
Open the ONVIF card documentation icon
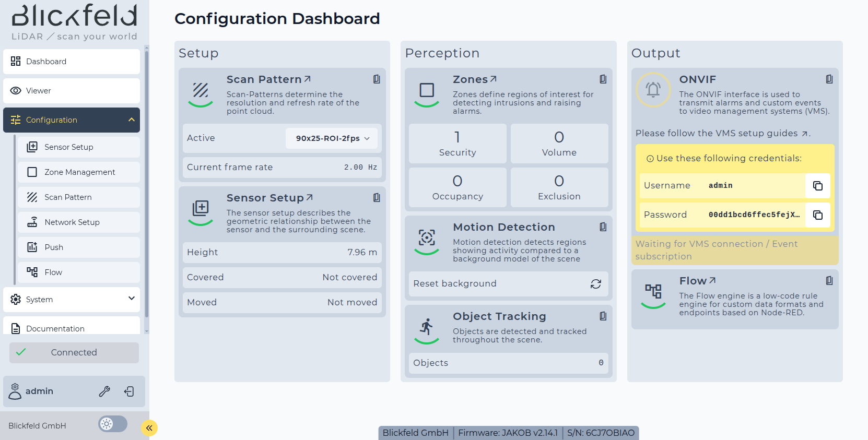tap(829, 79)
